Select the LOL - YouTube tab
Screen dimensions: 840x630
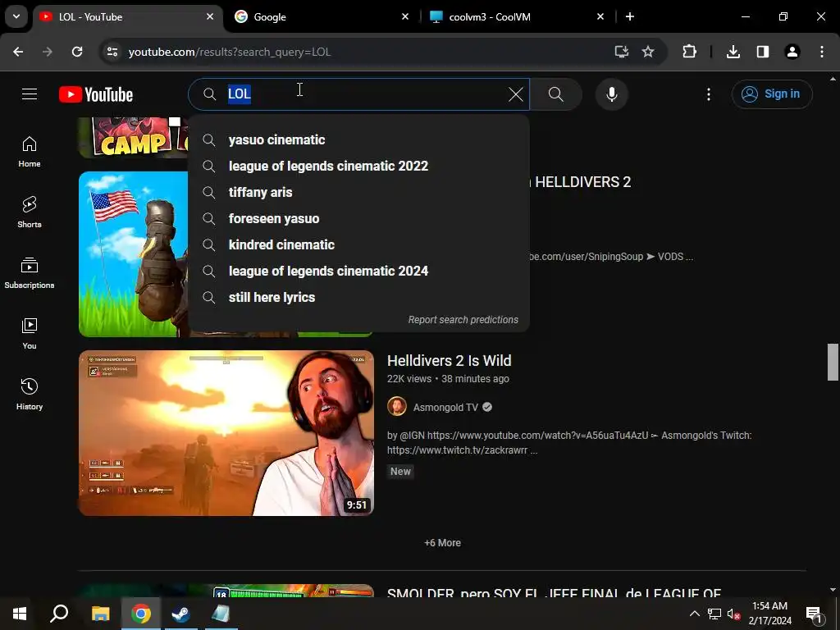[127, 17]
